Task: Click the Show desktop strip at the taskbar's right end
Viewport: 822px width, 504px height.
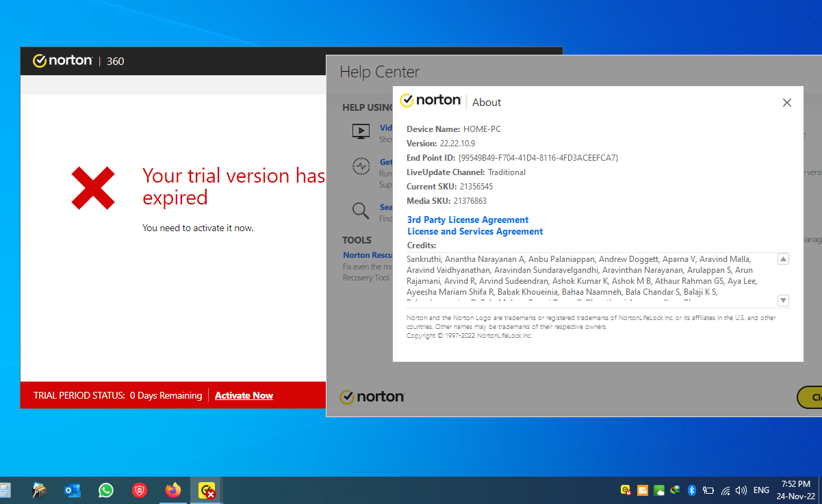Action: pyautogui.click(x=820, y=490)
